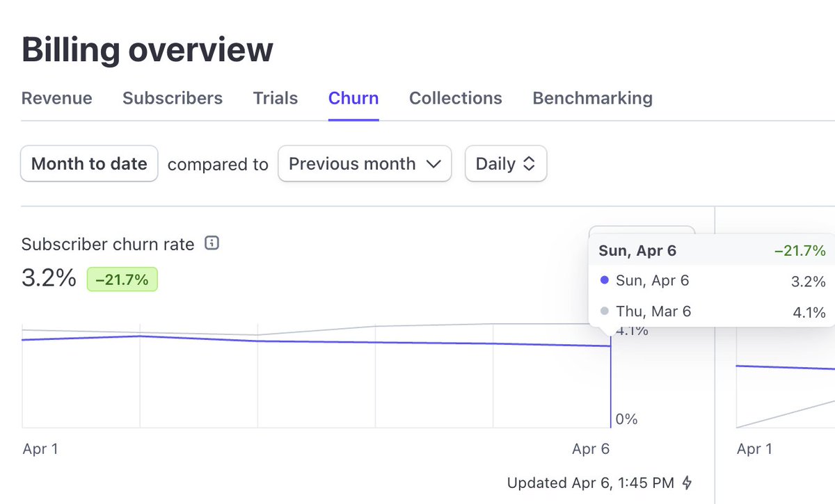The height and width of the screenshot is (504, 835).
Task: Open the Previous month comparison dropdown
Action: [x=365, y=164]
